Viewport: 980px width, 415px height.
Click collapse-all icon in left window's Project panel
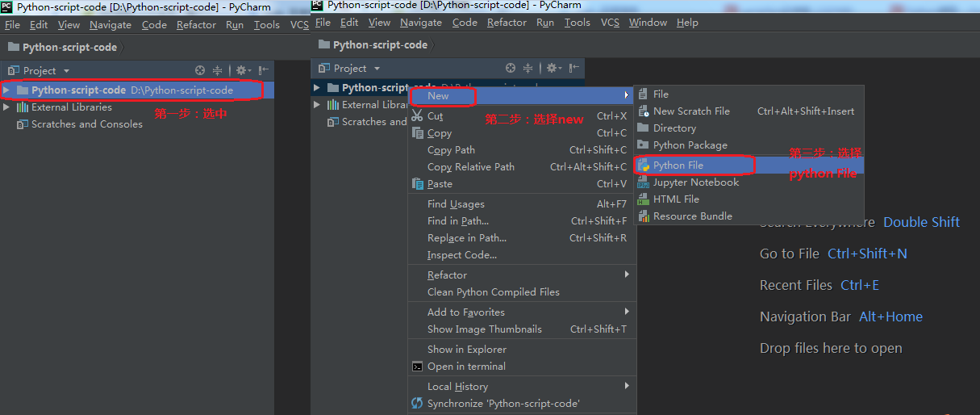click(x=218, y=71)
